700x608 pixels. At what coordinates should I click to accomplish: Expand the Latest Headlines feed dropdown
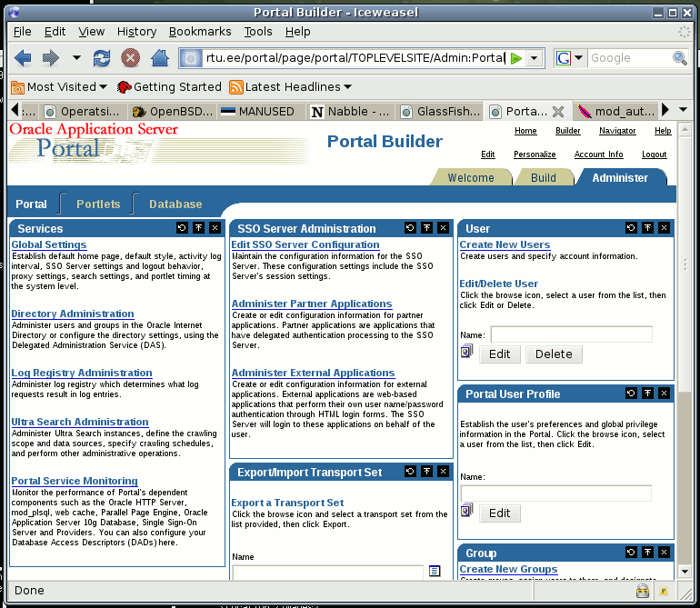click(291, 87)
